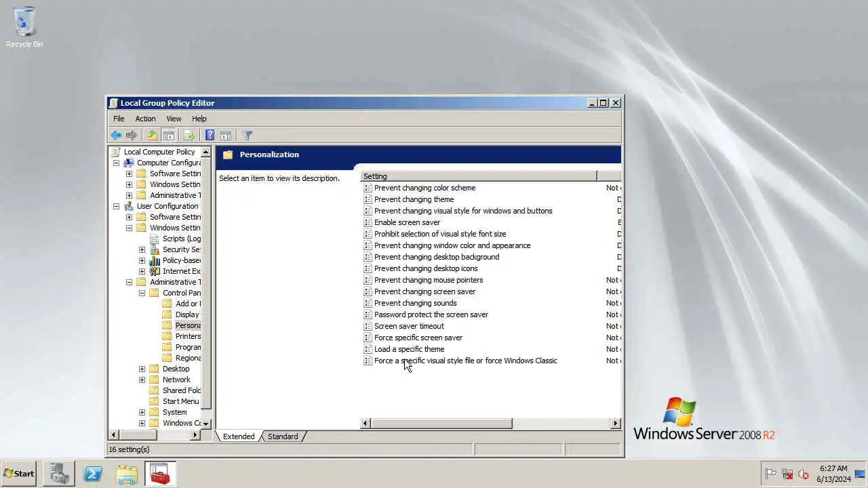
Task: Open Windows Explorer from the taskbar
Action: pos(127,474)
